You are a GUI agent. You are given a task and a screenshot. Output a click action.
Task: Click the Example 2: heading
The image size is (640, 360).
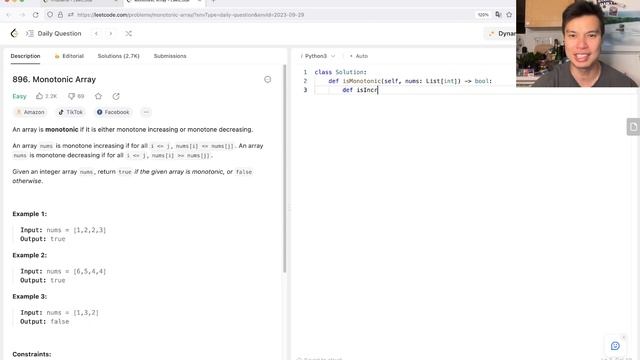point(29,255)
